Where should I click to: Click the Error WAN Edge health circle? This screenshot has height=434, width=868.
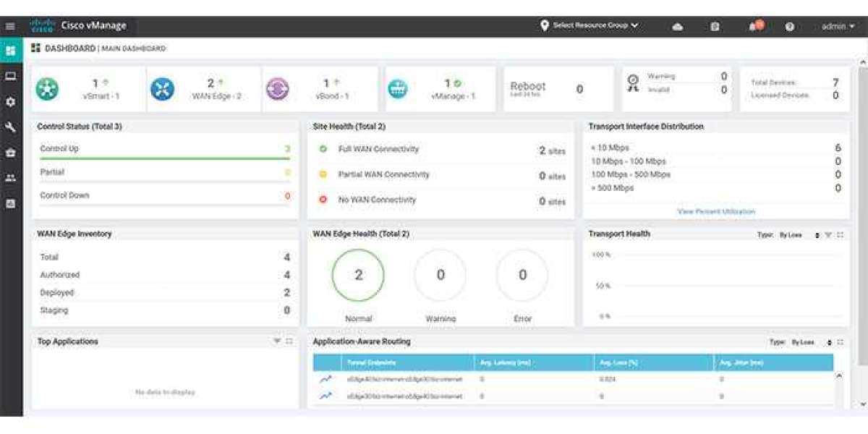[522, 275]
